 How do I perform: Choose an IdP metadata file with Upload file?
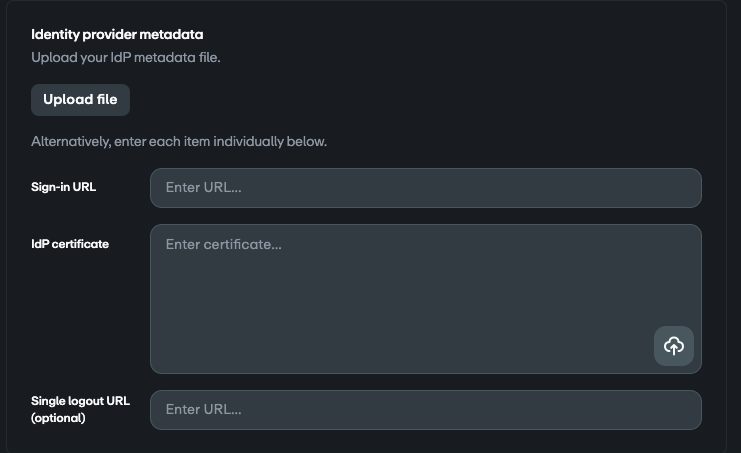pyautogui.click(x=80, y=100)
